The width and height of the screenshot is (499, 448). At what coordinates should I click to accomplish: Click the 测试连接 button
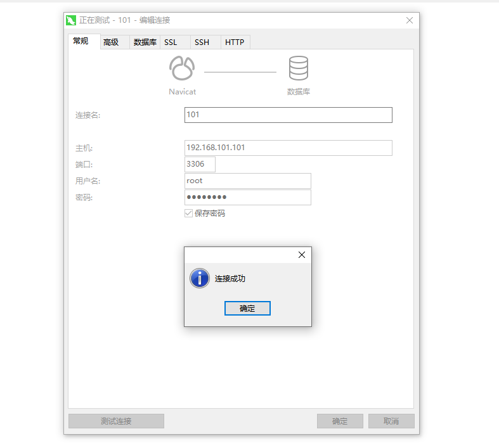(x=116, y=421)
